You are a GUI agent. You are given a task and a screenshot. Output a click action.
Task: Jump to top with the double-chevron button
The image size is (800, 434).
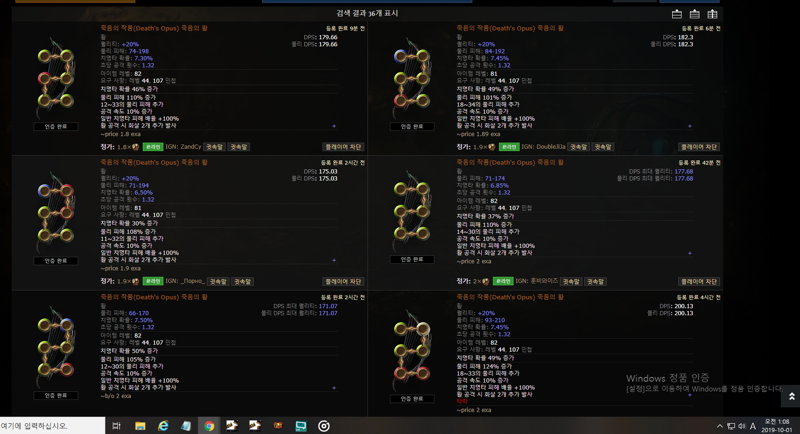[791, 396]
